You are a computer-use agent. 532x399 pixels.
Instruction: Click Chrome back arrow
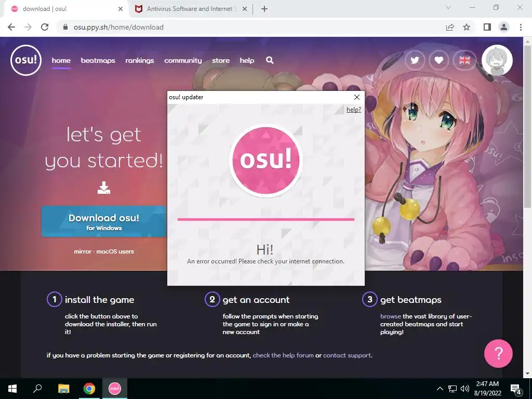coord(11,27)
